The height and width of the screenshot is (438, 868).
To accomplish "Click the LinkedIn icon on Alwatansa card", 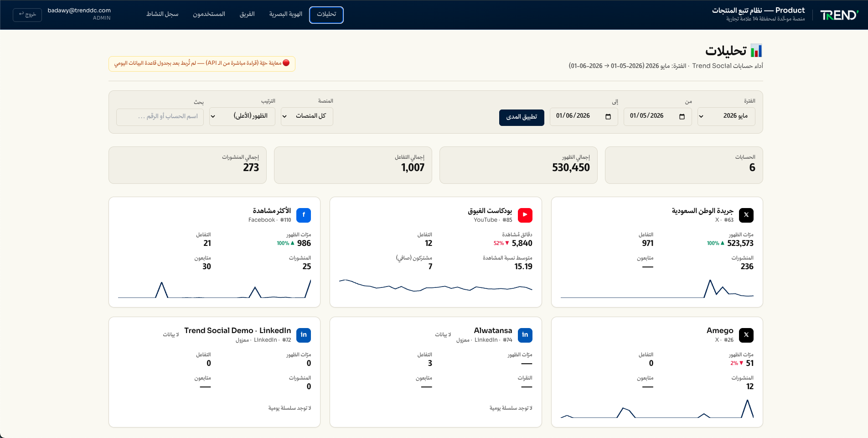I will [525, 335].
